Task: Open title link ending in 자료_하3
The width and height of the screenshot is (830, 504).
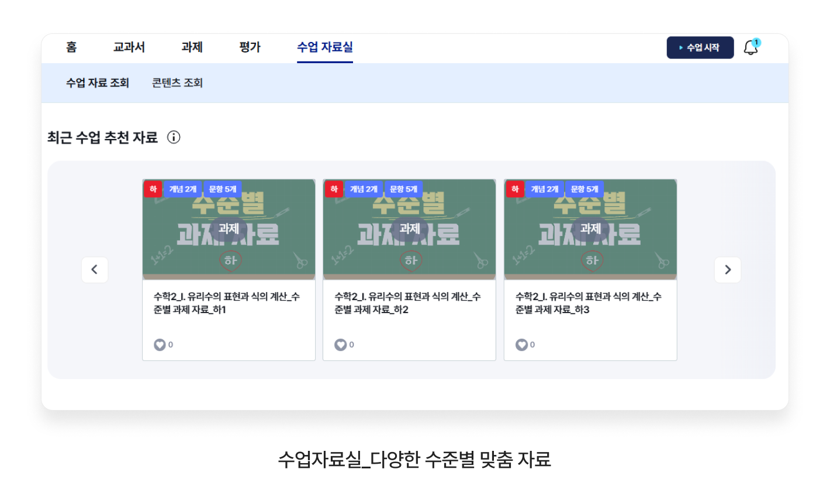Action: pyautogui.click(x=589, y=303)
